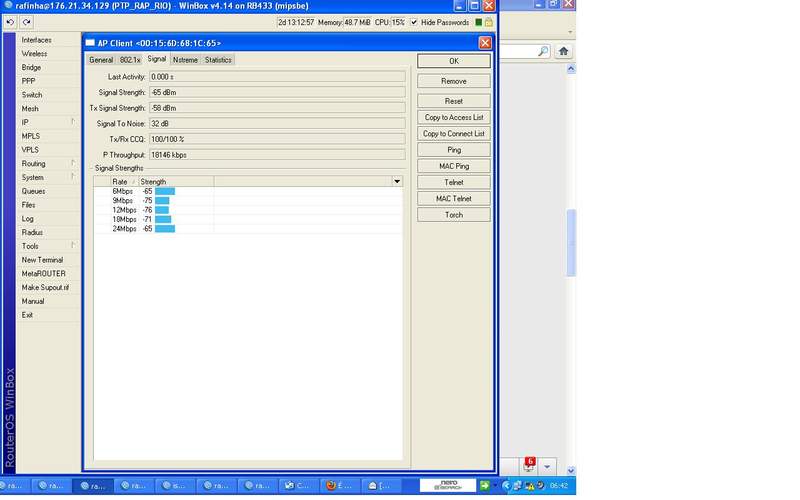Switch to the Nstreme tab

185,60
